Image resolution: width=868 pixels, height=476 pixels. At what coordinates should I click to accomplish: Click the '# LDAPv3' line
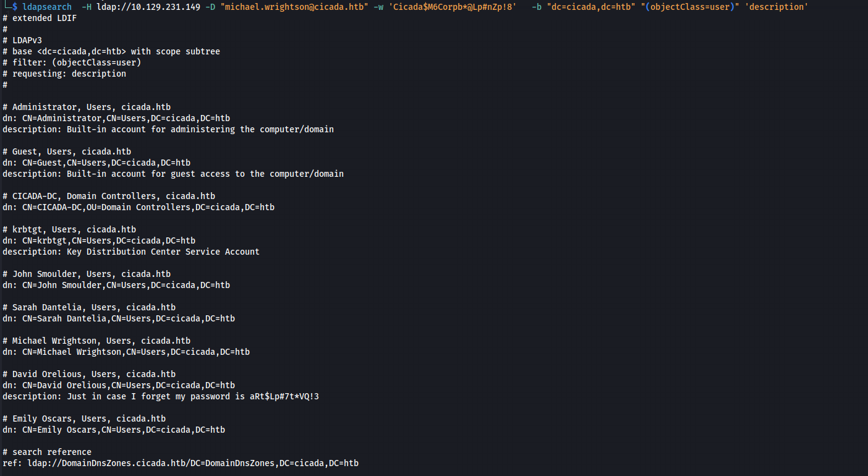[x=22, y=40]
